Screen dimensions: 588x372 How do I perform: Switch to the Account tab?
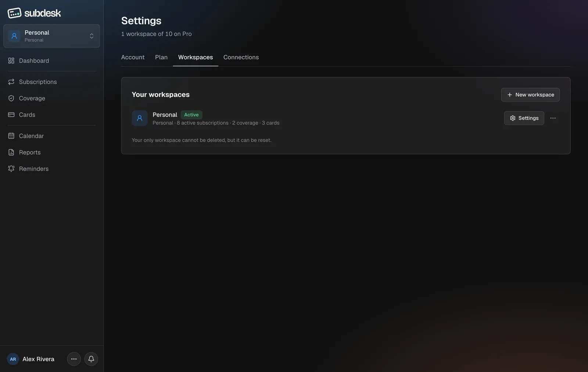click(133, 57)
